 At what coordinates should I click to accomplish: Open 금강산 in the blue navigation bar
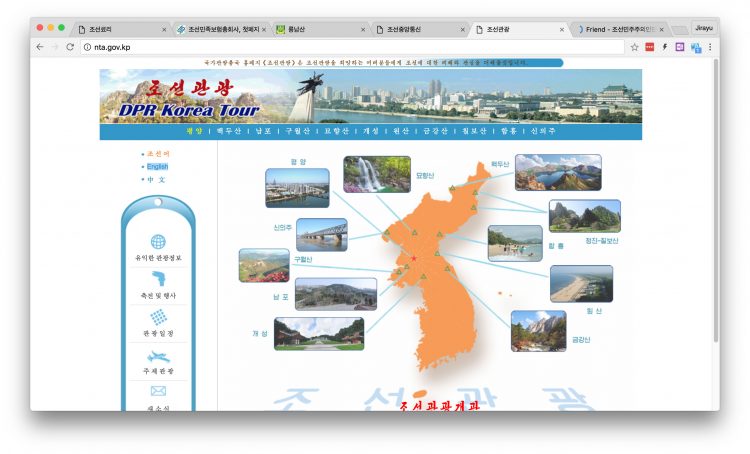point(435,131)
